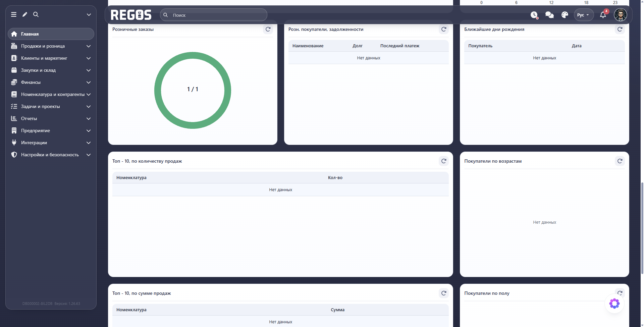Open the sidebar search magnifier icon
Screen dimensions: 644x327
pos(36,14)
